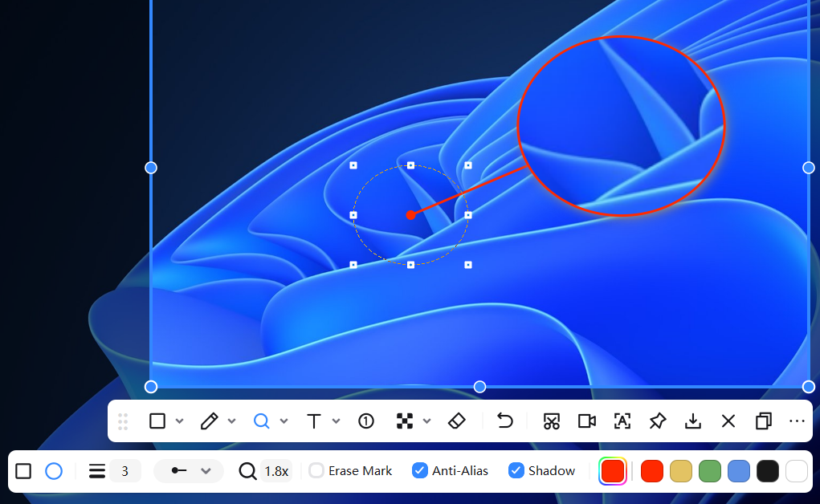Select the numbered step marker tool

click(x=366, y=421)
